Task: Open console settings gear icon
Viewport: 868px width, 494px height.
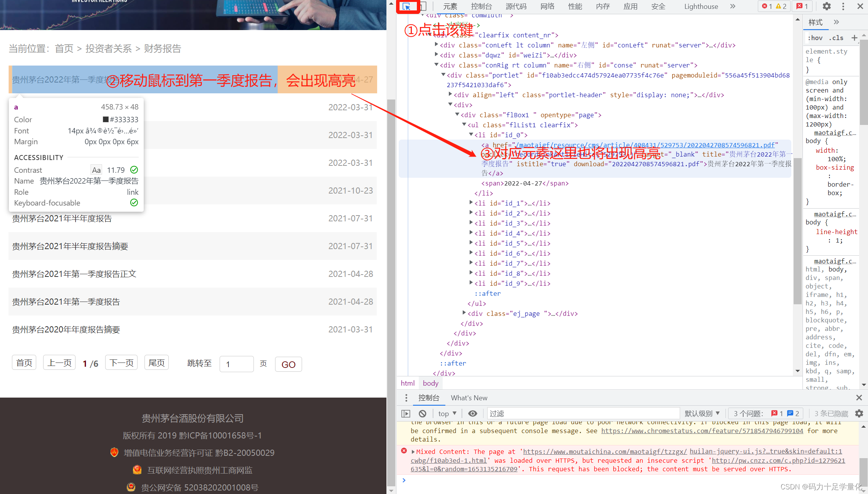Action: click(859, 413)
